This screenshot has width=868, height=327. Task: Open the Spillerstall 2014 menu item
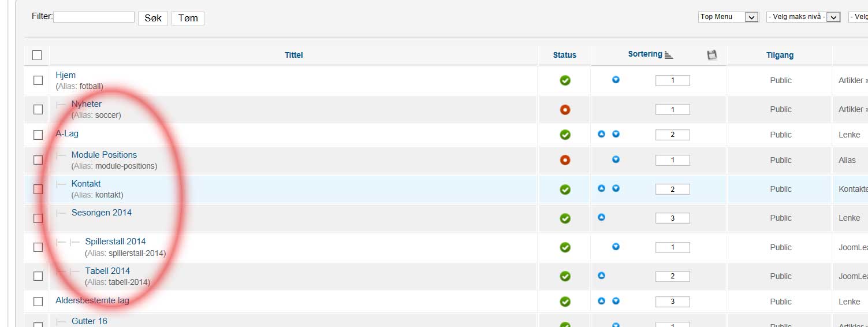pyautogui.click(x=115, y=241)
